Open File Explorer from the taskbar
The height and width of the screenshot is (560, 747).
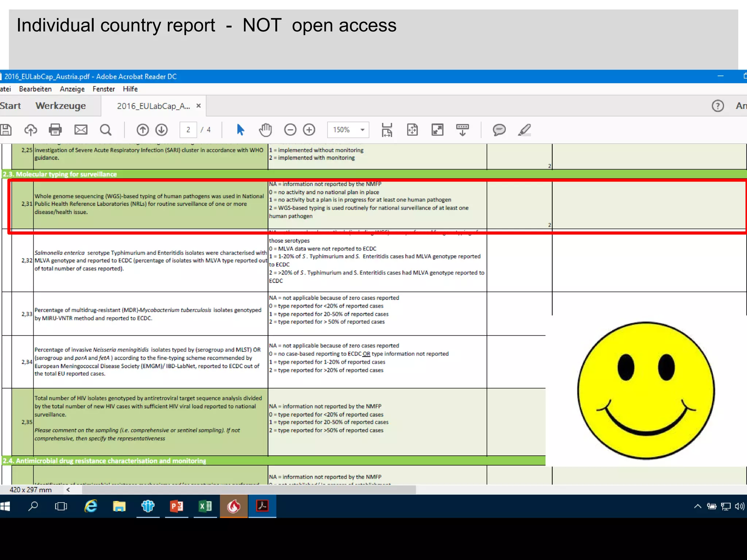pos(119,506)
